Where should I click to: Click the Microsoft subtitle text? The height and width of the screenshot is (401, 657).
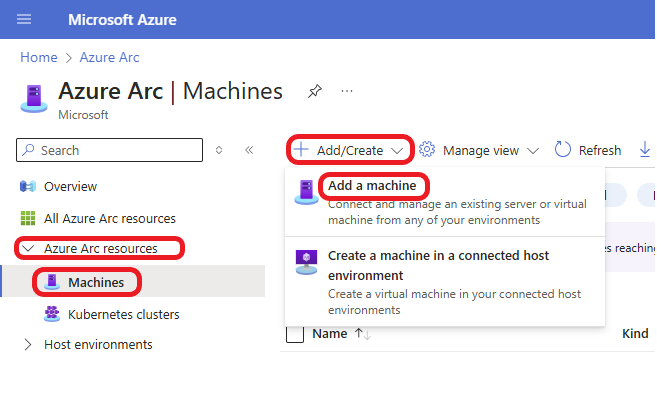pyautogui.click(x=83, y=115)
